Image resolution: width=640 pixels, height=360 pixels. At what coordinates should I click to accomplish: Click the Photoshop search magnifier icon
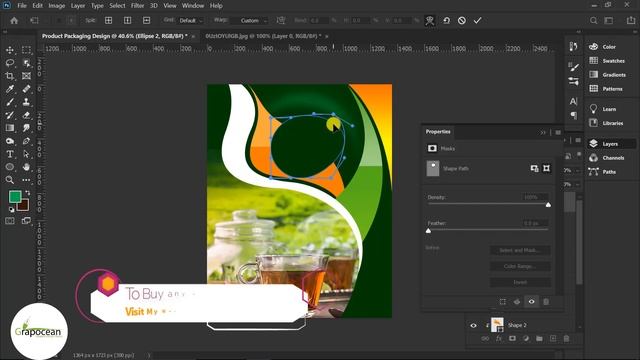[593, 20]
